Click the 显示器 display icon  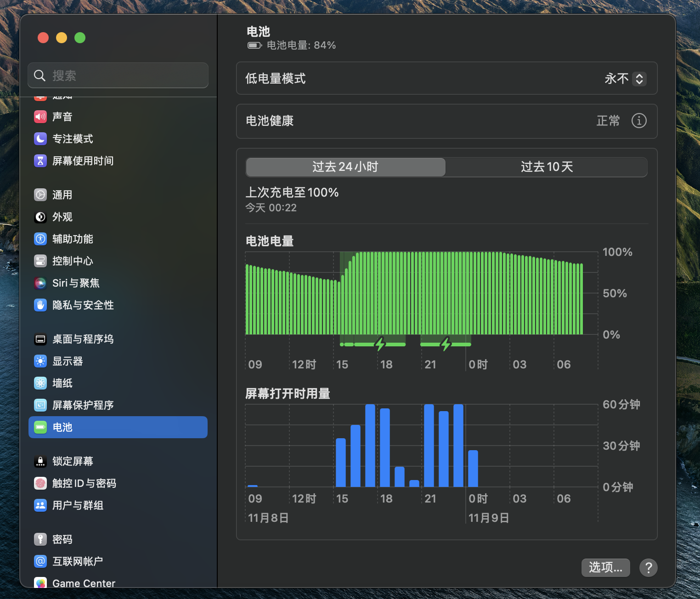[x=40, y=361]
